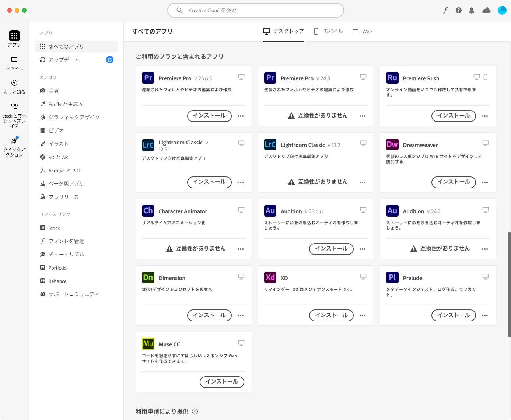Select the 3D と AR category
The width and height of the screenshot is (511, 420).
pyautogui.click(x=77, y=157)
